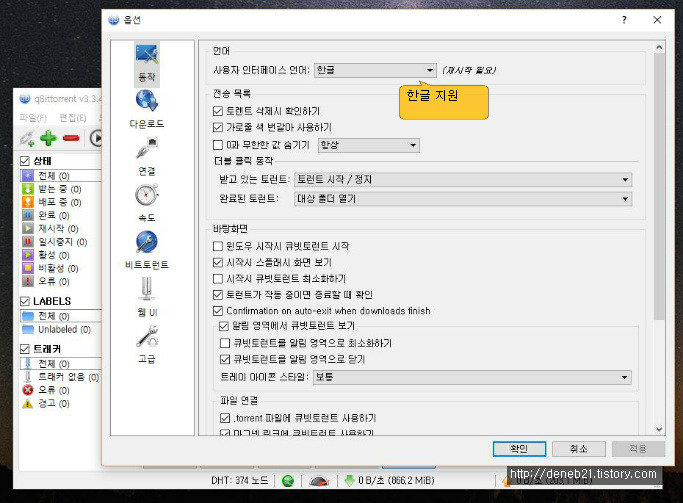
Task: Select the red 오류 (0) status filter
Action: (x=46, y=281)
